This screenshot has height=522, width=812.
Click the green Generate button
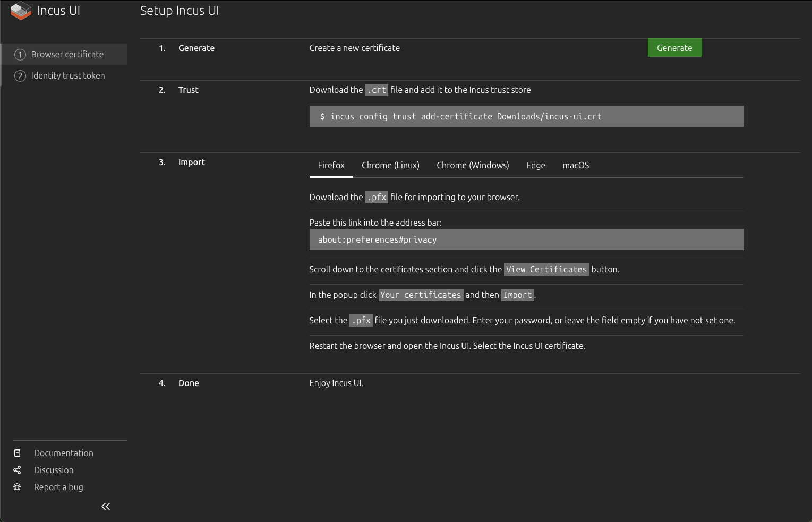tap(674, 48)
